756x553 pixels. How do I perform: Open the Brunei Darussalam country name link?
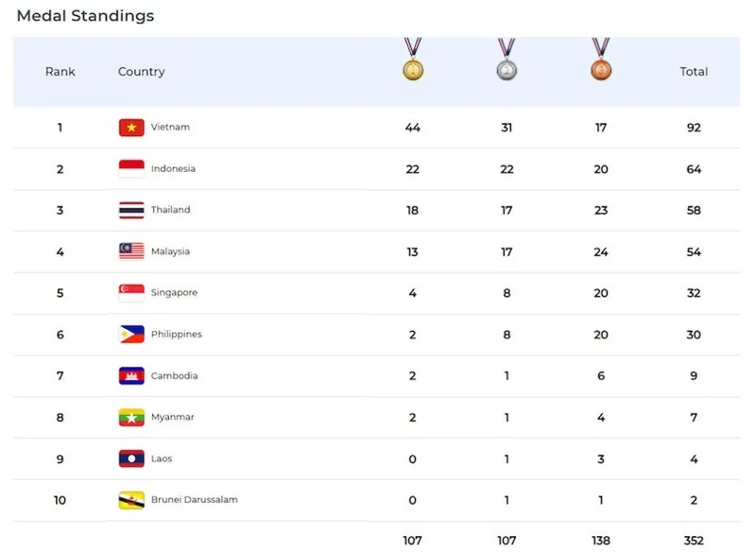pyautogui.click(x=195, y=500)
